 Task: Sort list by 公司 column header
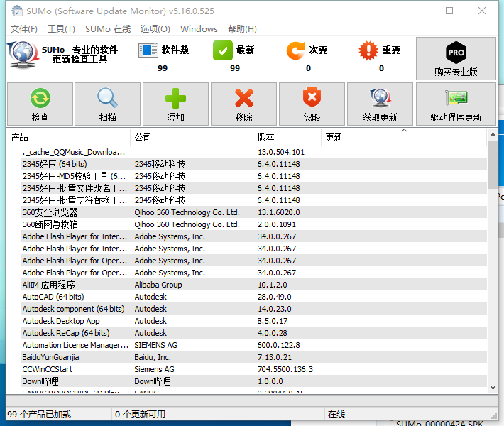(192, 137)
